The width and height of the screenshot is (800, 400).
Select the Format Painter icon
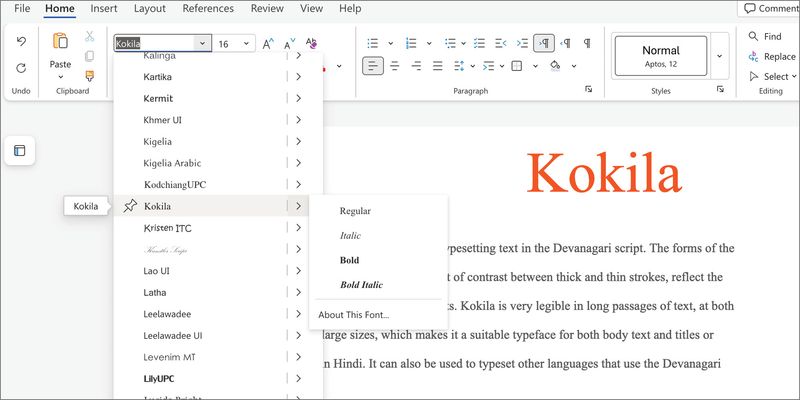pos(89,76)
